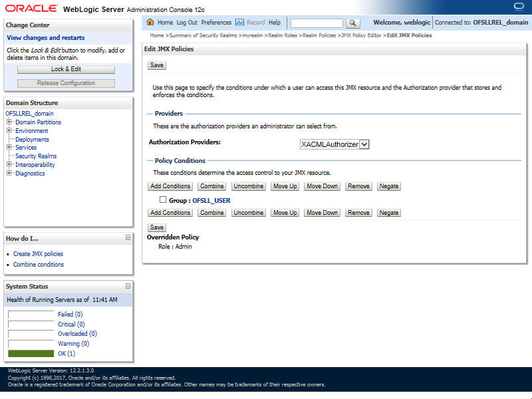The image size is (532, 399).
Task: Click the lower Save button
Action: 157,227
